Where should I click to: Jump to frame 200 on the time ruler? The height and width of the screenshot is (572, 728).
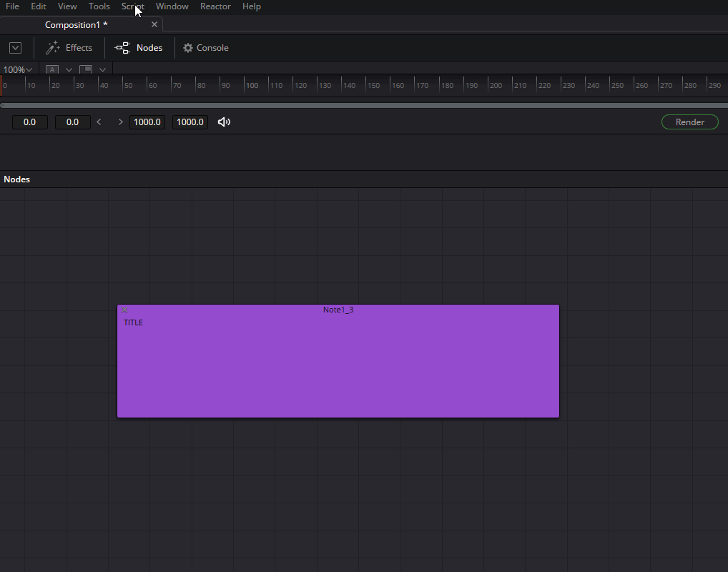[x=496, y=85]
